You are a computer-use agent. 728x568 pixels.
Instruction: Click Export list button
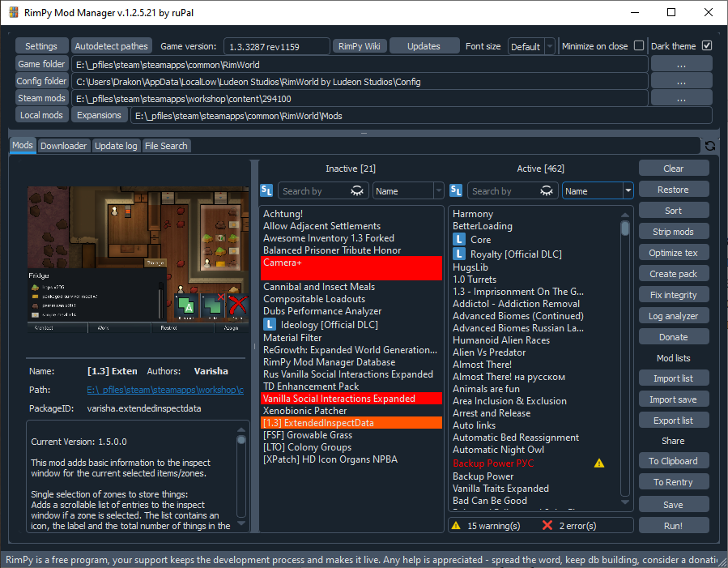pos(673,421)
